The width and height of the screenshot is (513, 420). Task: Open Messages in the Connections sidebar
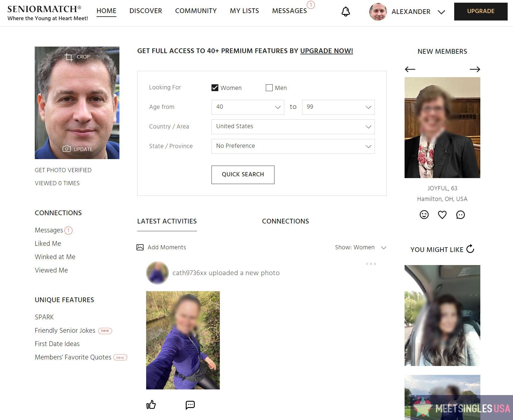tap(49, 230)
